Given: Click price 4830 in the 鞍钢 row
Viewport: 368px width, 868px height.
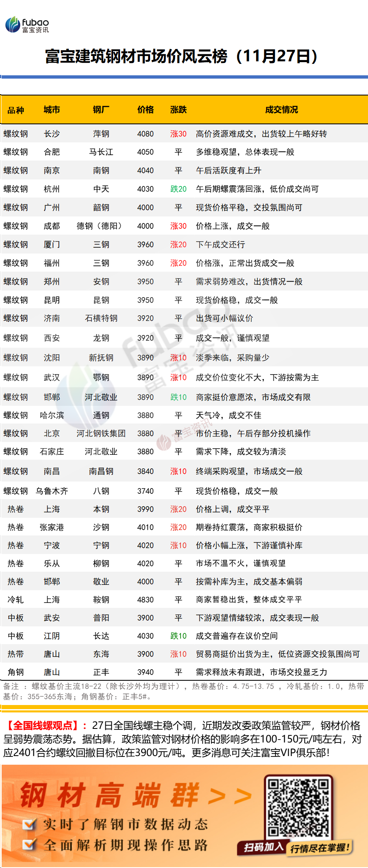Looking at the screenshot, I should pyautogui.click(x=146, y=600).
